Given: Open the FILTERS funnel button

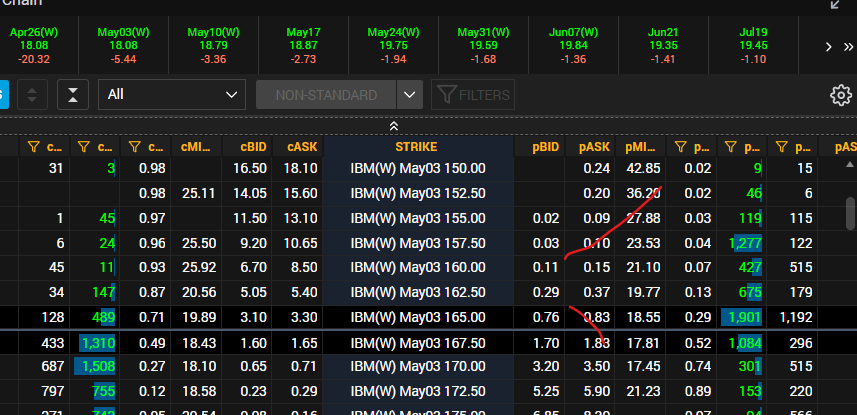Looking at the screenshot, I should [x=473, y=95].
